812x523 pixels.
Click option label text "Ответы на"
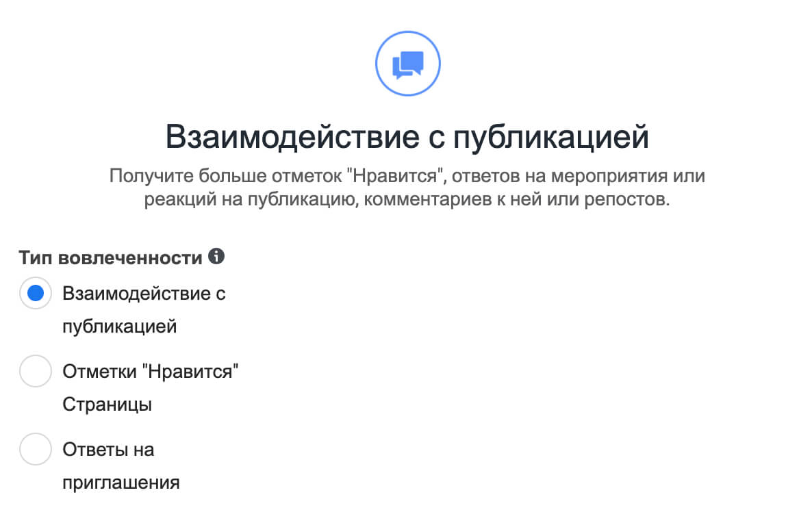pos(108,450)
